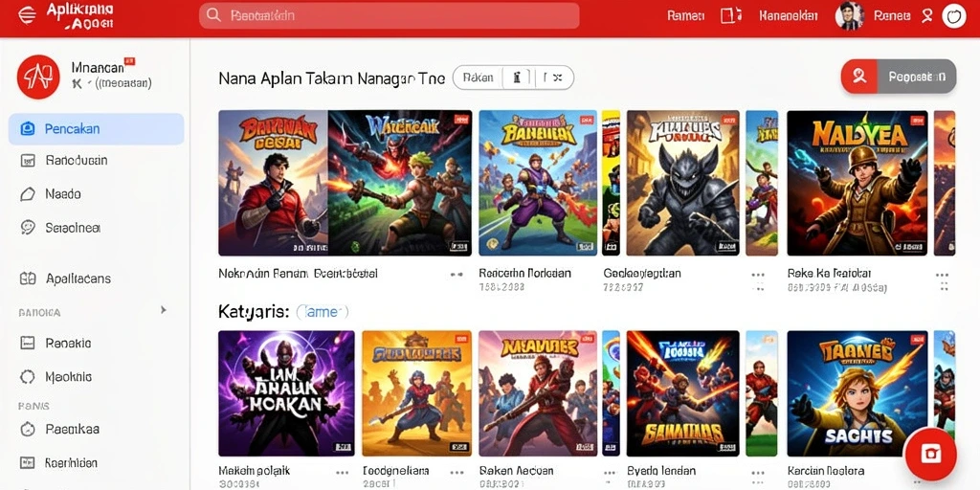Open the Nanenekan header link

[789, 15]
